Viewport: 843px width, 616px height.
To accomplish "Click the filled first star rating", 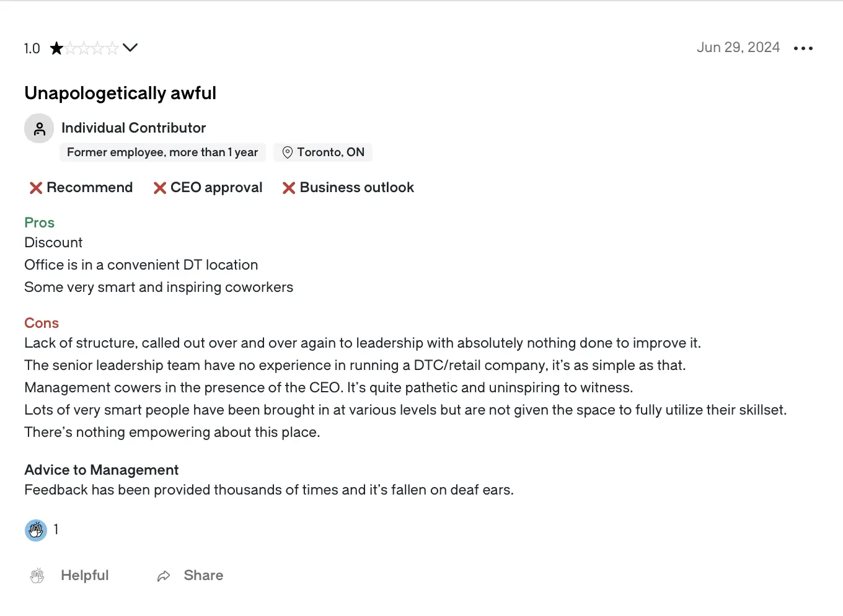I will 56,48.
